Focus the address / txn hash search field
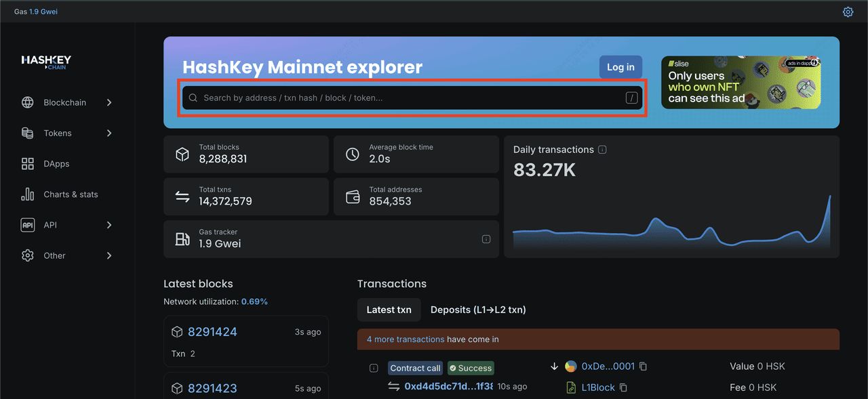The image size is (868, 399). click(407, 98)
